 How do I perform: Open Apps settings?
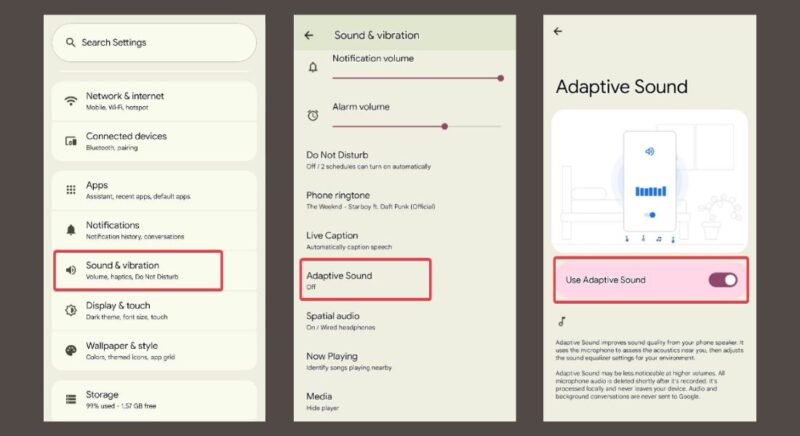click(154, 190)
